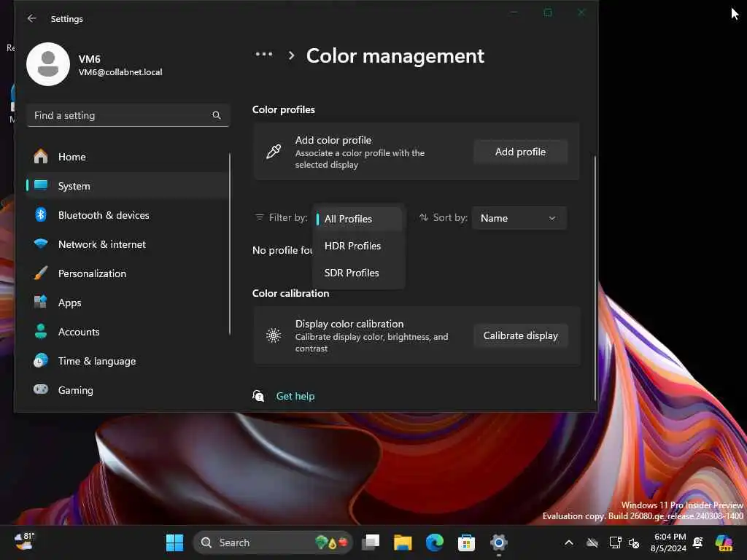Viewport: 747px width, 560px height.
Task: Launch Microsoft Edge from the taskbar
Action: tap(435, 542)
